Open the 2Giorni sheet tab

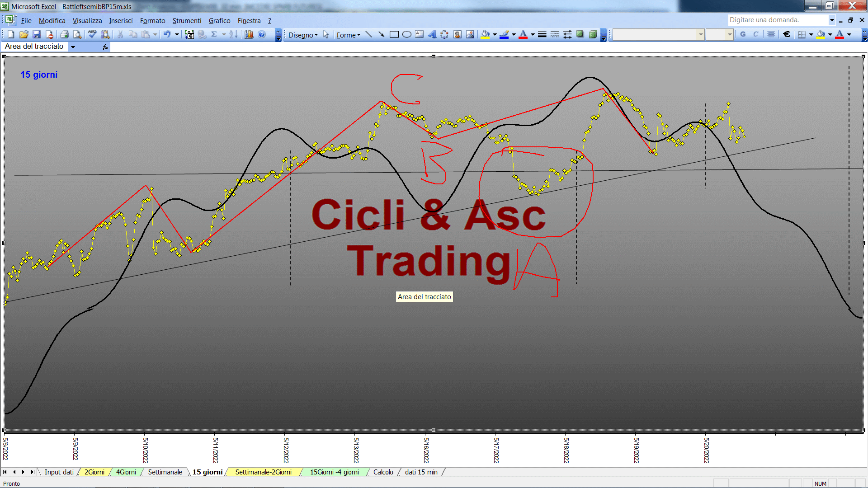click(94, 472)
